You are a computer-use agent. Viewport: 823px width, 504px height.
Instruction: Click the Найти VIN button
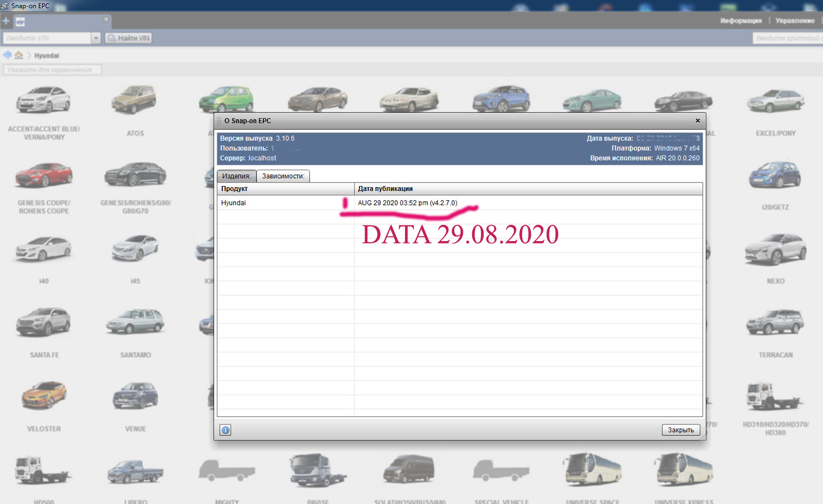point(129,38)
